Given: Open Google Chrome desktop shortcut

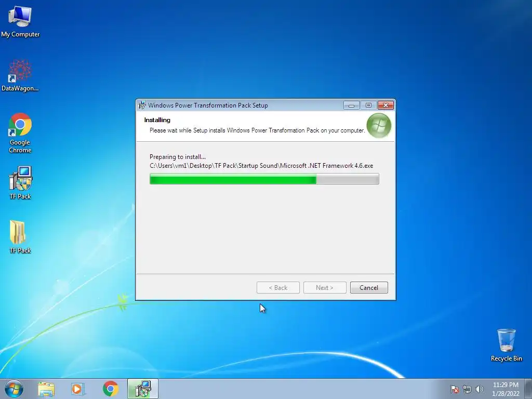Looking at the screenshot, I should tap(20, 133).
